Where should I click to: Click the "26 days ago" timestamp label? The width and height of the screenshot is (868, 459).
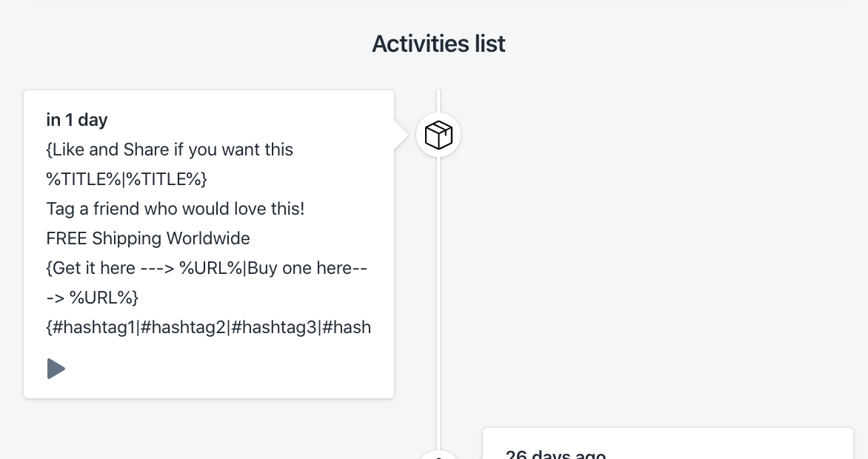[x=555, y=454]
